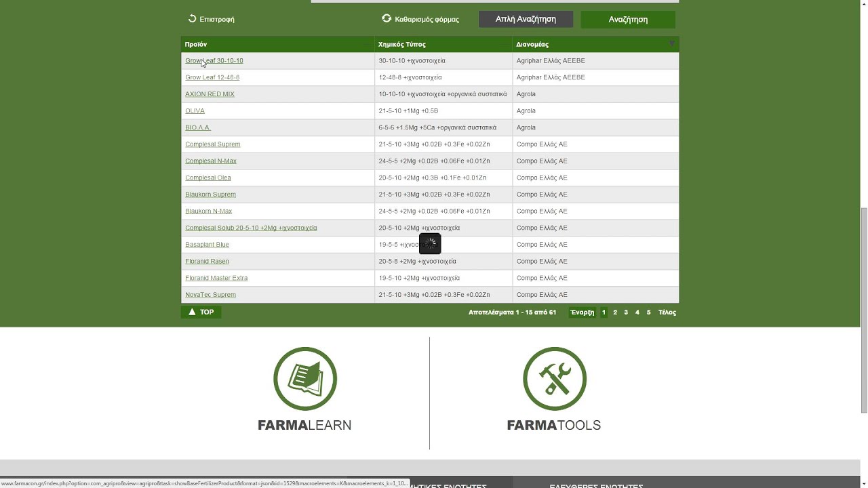Go to results page 5
The image size is (868, 488).
[648, 312]
